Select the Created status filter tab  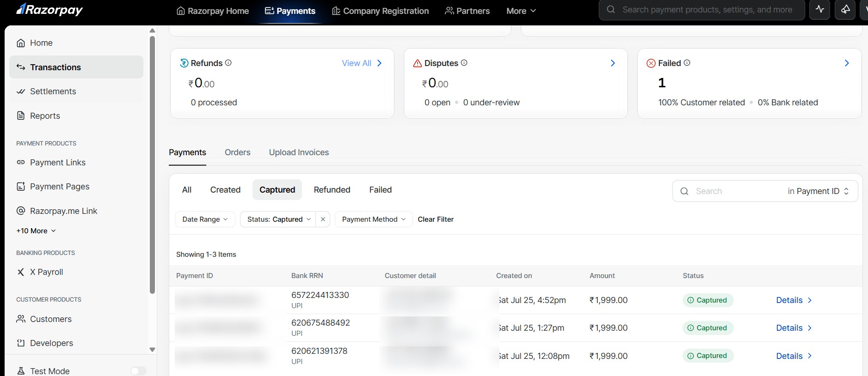click(225, 190)
